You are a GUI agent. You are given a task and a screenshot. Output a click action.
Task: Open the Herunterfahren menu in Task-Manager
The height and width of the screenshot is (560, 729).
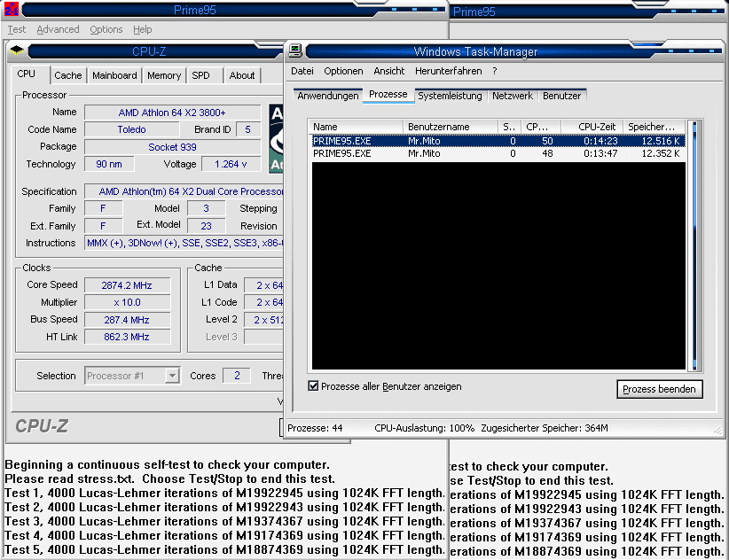coord(448,71)
